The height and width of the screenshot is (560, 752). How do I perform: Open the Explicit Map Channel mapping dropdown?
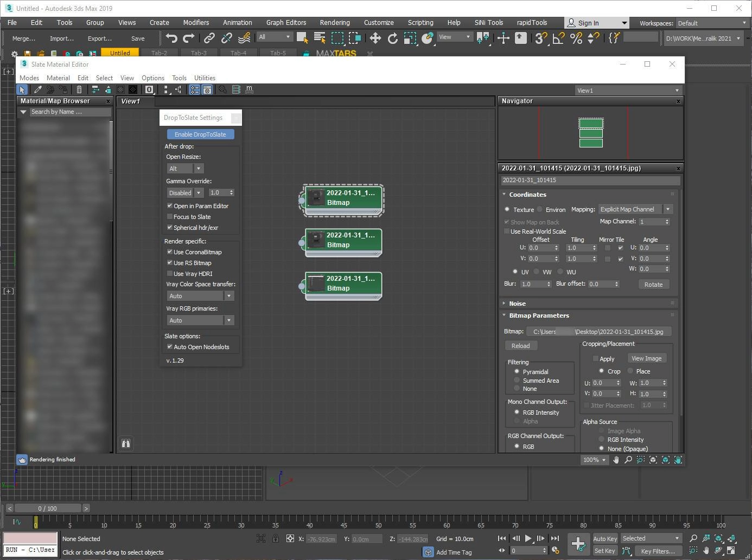[x=635, y=209]
